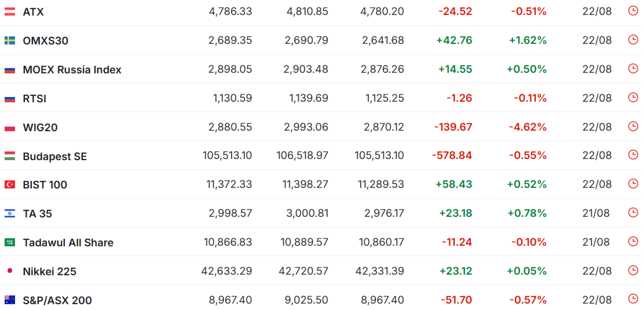Click the Australian flag beside S&P/ASX 200
The height and width of the screenshot is (310, 644).
pyautogui.click(x=10, y=300)
